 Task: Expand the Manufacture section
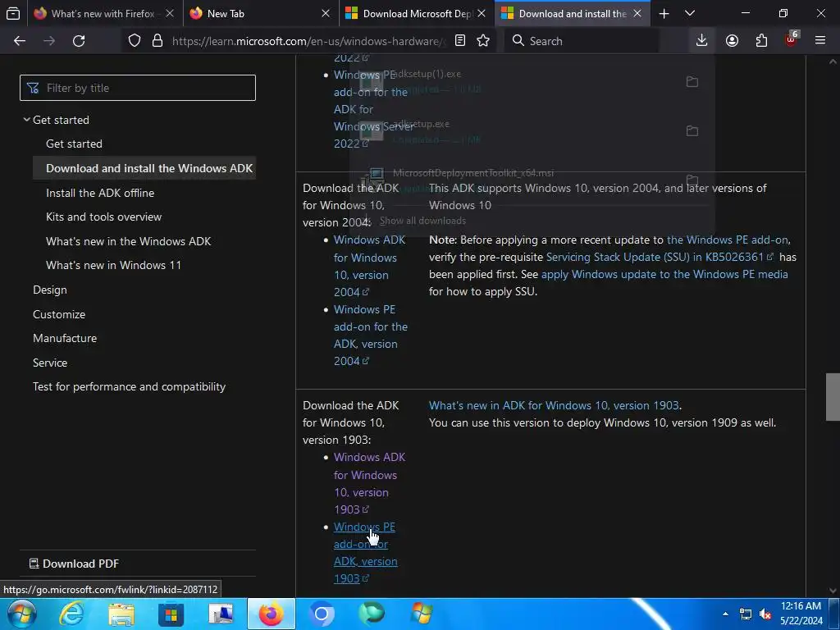(65, 338)
